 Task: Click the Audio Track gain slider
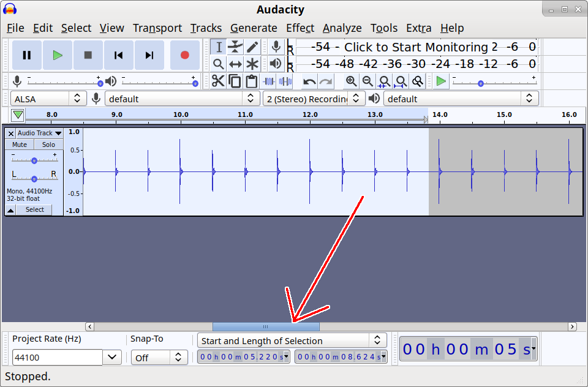[x=34, y=160]
